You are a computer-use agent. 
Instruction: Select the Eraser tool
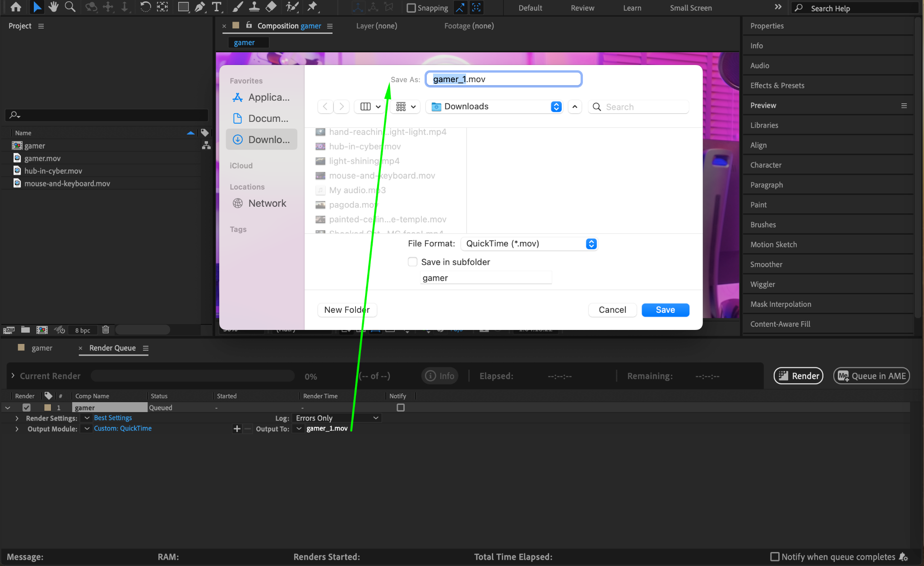(271, 7)
